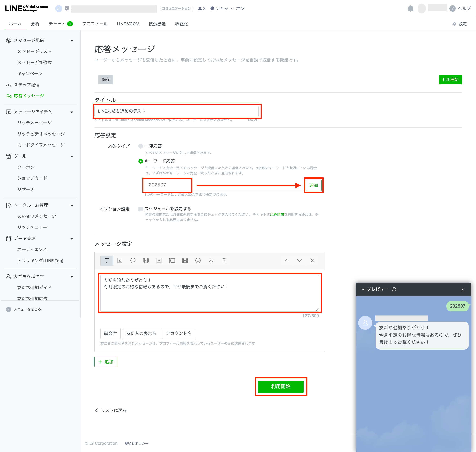Open the LINE VOOM tab

(128, 24)
